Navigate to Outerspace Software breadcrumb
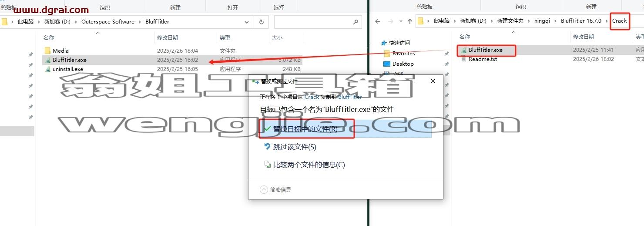Image resolution: width=644 pixels, height=226 pixels. pos(108,21)
